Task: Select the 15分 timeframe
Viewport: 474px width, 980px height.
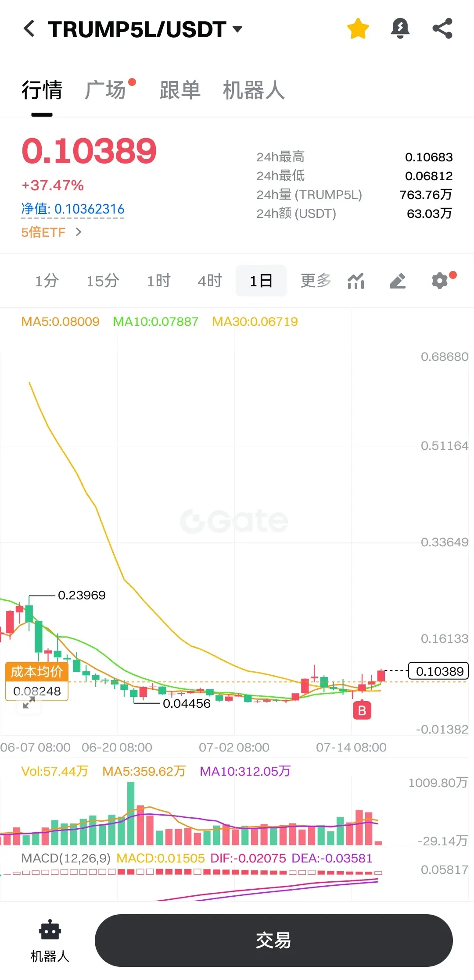Action: point(103,281)
